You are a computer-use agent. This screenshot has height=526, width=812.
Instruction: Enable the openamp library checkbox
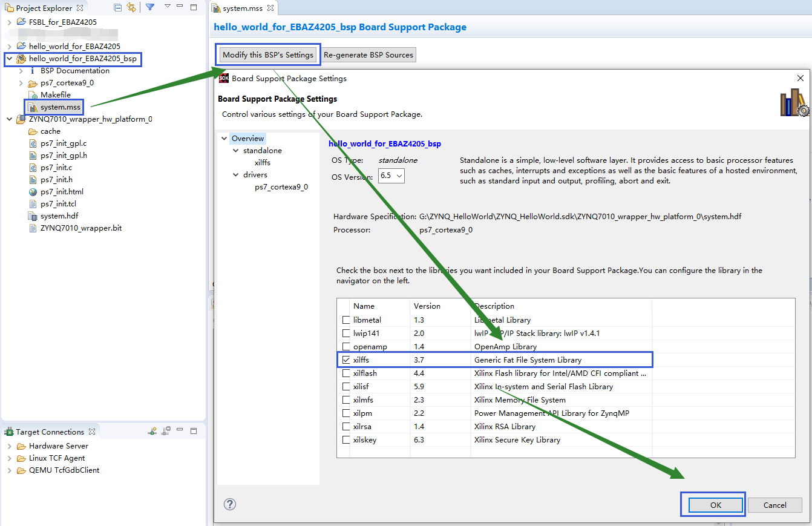[346, 346]
